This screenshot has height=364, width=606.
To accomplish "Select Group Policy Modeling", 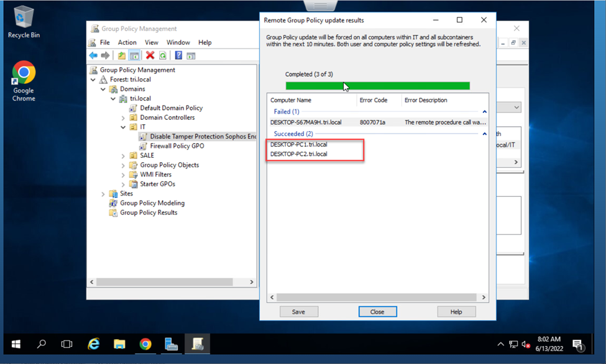I will tap(152, 203).
